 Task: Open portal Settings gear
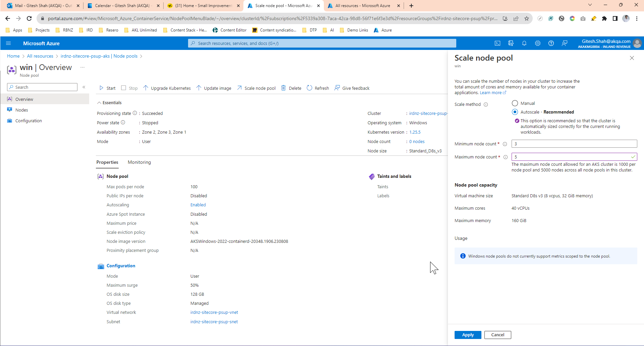[538, 43]
